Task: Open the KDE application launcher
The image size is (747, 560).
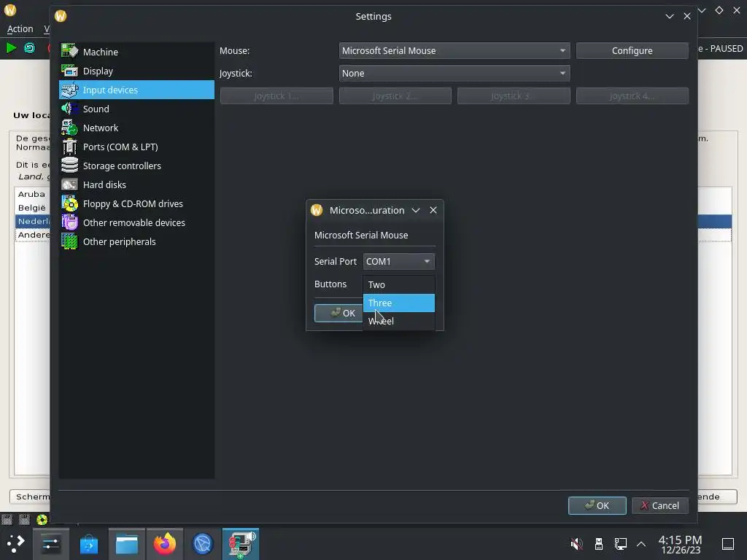Action: (x=16, y=544)
